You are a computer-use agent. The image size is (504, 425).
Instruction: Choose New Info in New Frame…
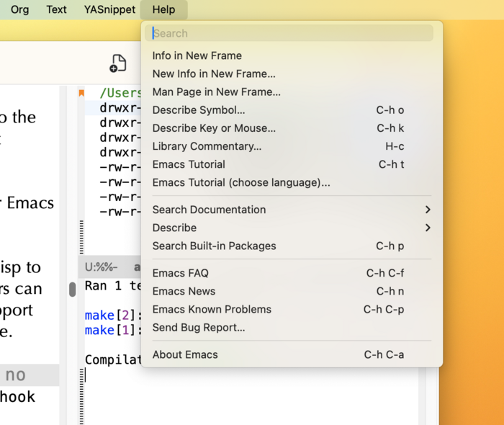[x=292, y=73]
